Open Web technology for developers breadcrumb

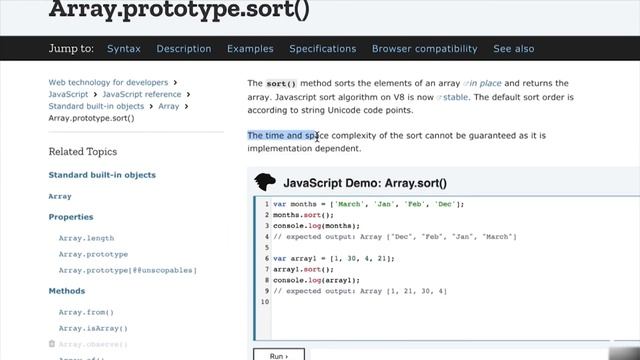coord(108,82)
